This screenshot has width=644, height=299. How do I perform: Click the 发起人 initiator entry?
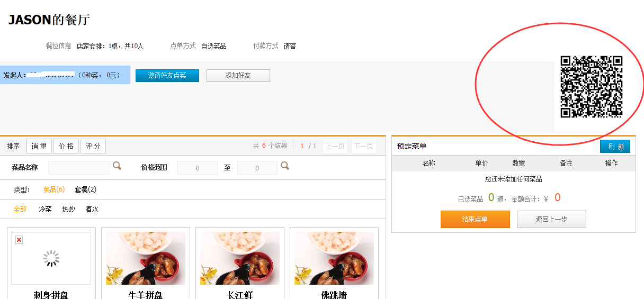pos(65,75)
